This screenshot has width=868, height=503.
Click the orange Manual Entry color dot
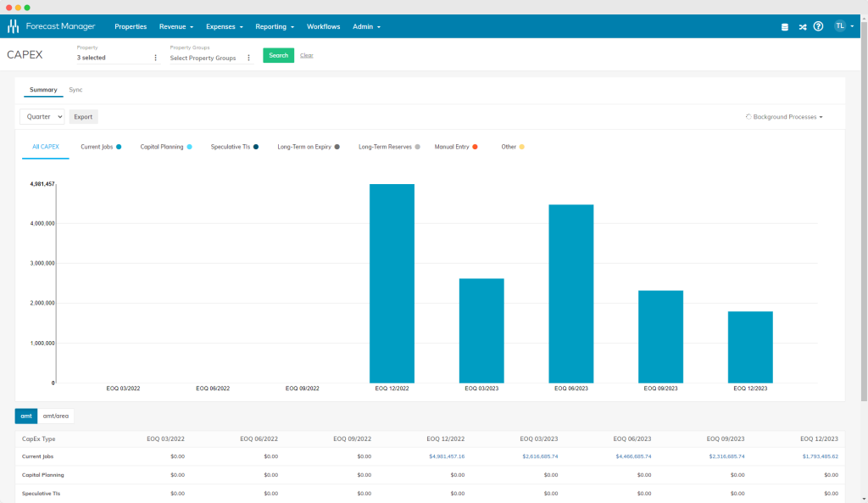[475, 147]
